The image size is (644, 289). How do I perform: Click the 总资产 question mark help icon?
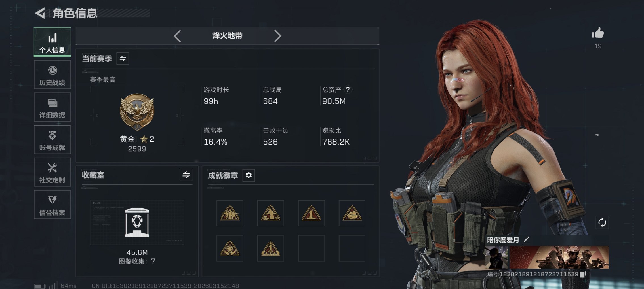click(x=348, y=90)
